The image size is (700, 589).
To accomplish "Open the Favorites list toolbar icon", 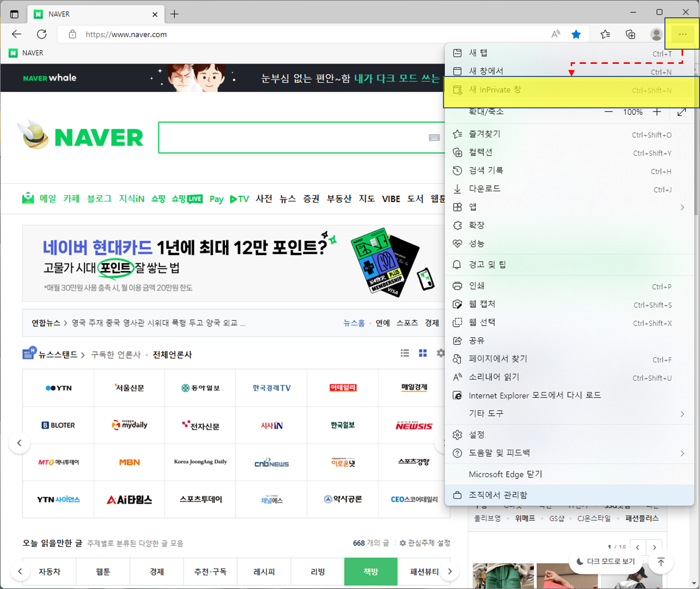I will click(x=605, y=34).
